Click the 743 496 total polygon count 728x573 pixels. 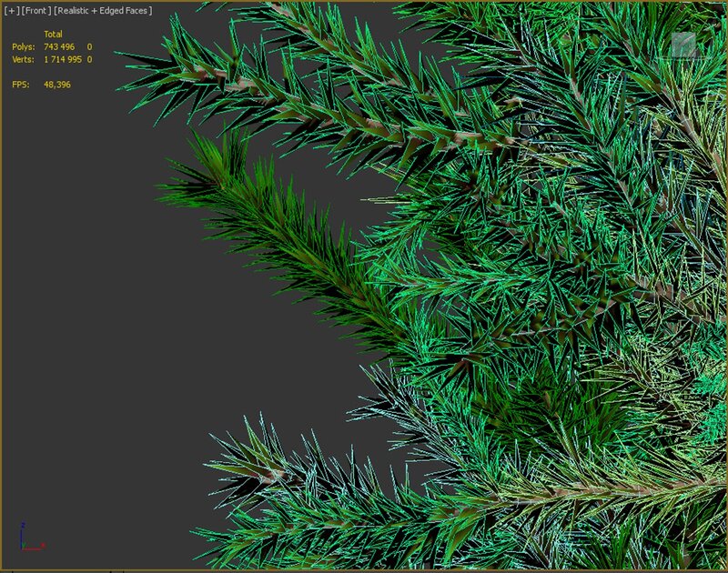pyautogui.click(x=60, y=46)
